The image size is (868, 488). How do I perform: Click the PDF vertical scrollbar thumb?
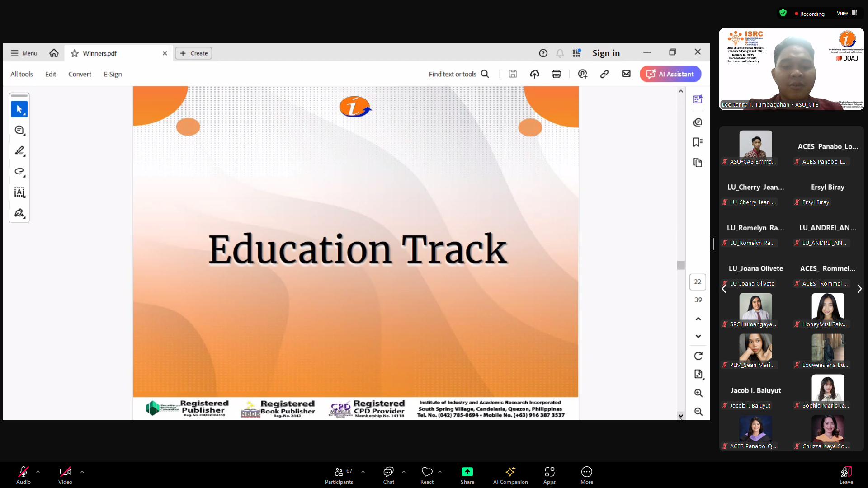[681, 265]
